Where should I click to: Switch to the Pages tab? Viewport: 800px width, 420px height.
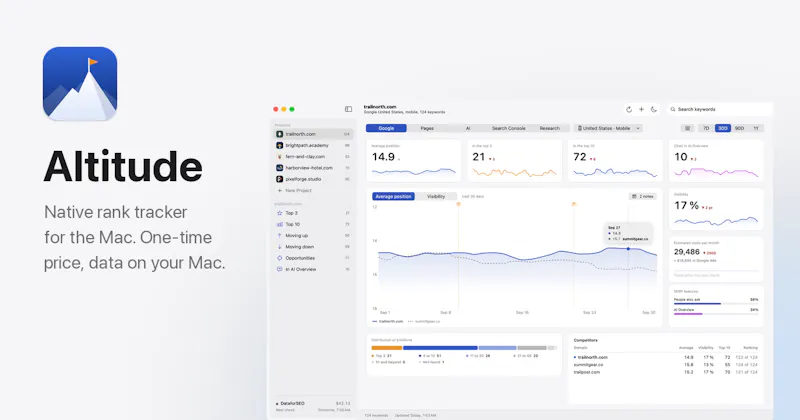click(427, 128)
